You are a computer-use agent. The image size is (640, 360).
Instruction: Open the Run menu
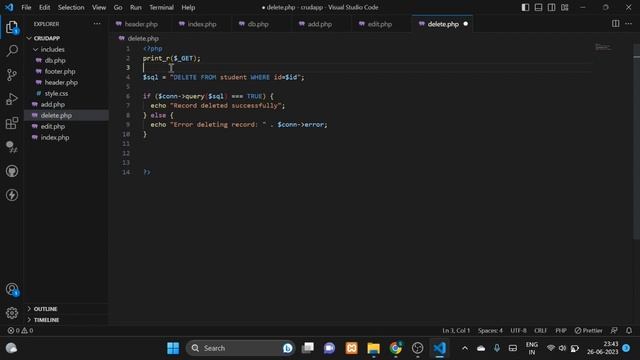click(x=136, y=7)
